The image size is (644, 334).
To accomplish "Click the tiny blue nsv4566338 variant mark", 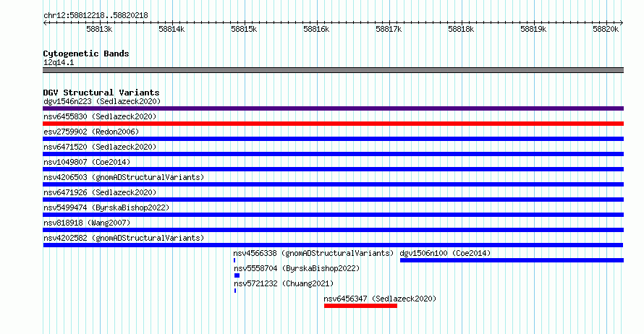I will tap(234, 260).
